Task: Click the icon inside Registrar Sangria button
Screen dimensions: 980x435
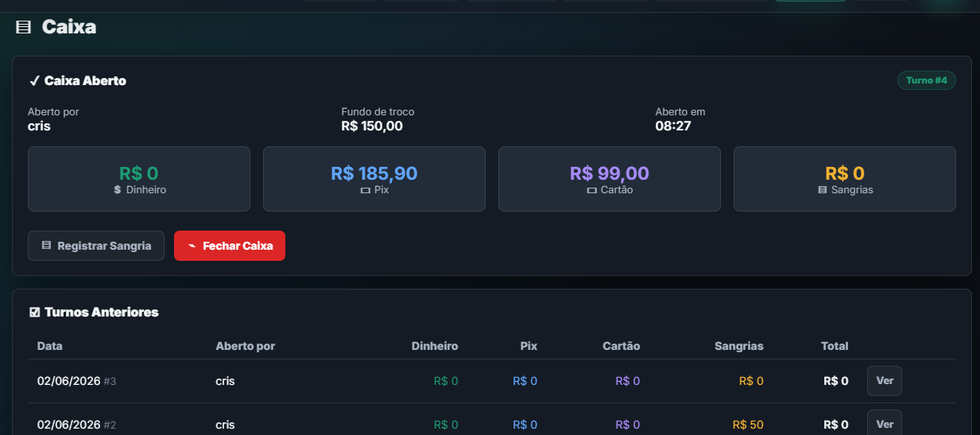Action: (x=46, y=246)
